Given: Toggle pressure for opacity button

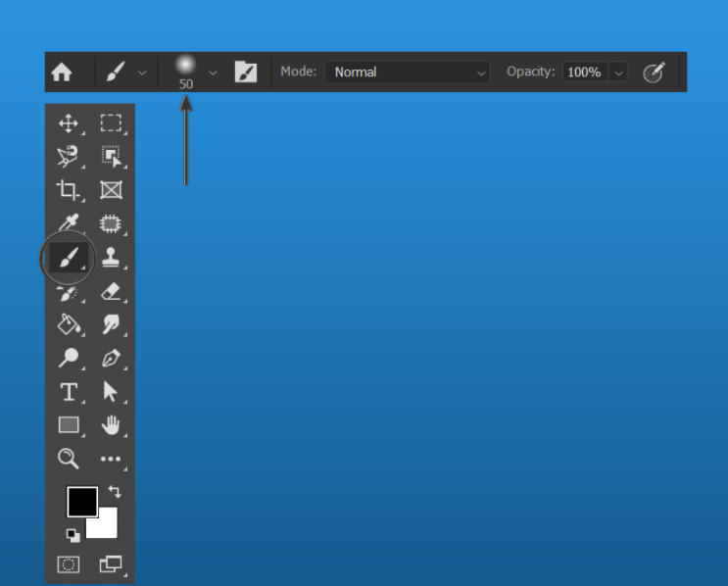Looking at the screenshot, I should 654,72.
